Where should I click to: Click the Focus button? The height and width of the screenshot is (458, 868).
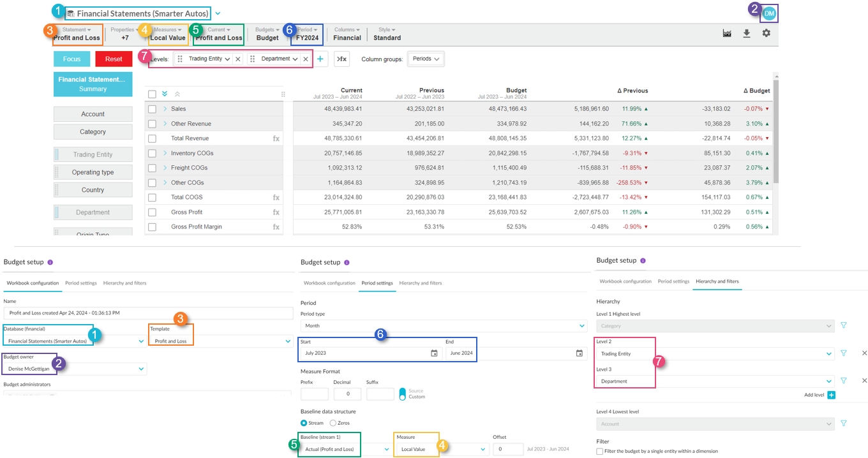(x=71, y=59)
